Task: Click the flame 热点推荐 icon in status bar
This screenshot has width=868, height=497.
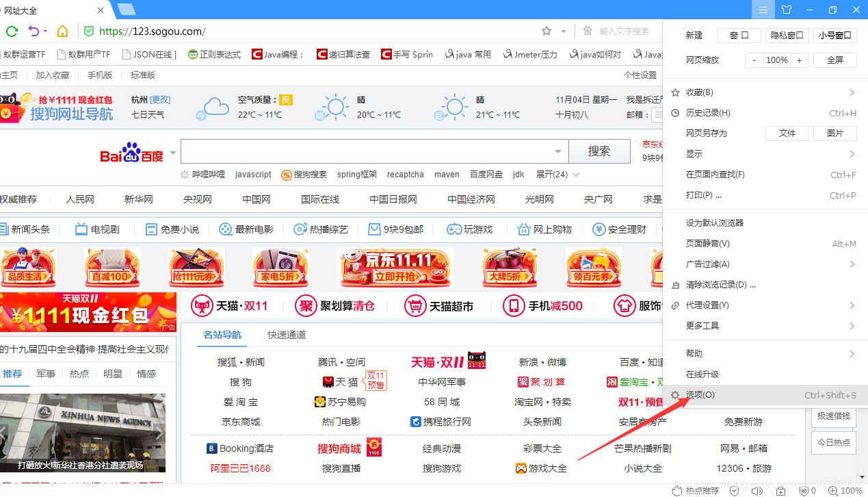Action: (677, 490)
